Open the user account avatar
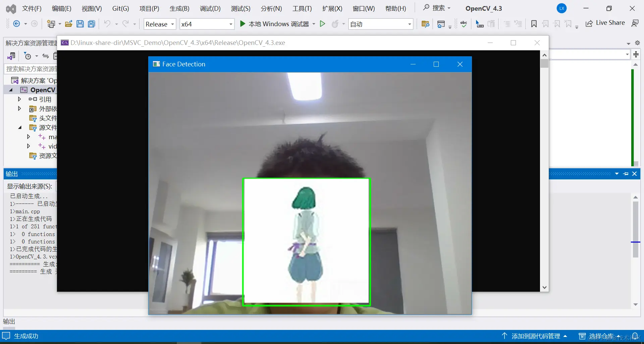 (x=562, y=8)
